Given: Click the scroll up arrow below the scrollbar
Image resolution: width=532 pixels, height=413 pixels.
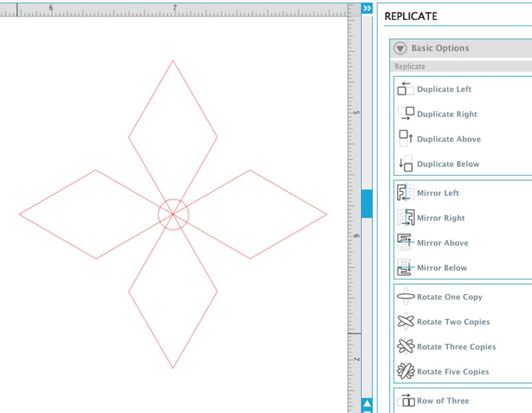Looking at the screenshot, I should (x=367, y=403).
